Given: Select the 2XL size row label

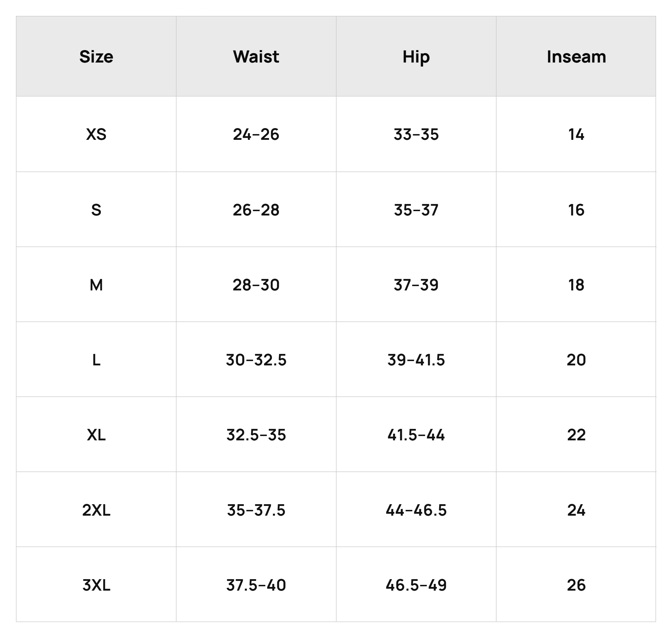Looking at the screenshot, I should pos(96,510).
